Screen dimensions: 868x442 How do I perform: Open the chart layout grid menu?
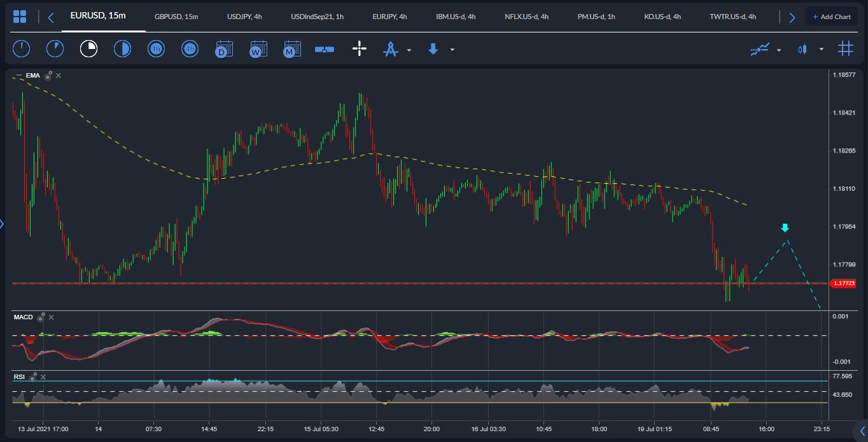point(20,17)
